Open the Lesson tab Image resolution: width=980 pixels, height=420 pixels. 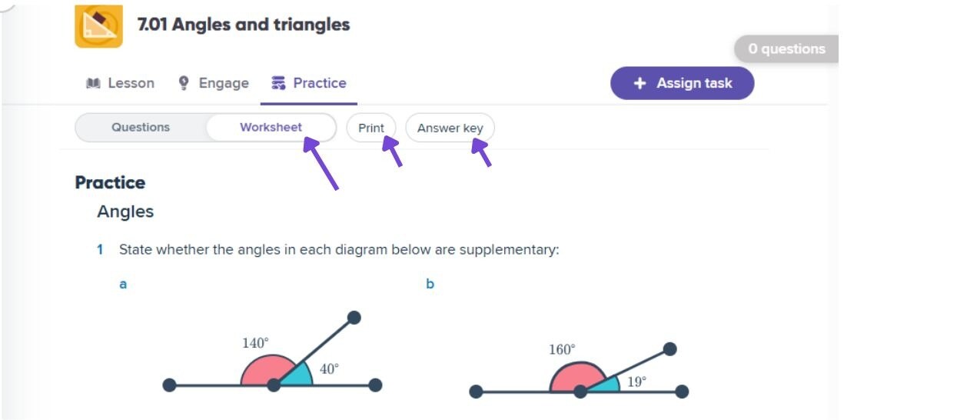tap(121, 83)
